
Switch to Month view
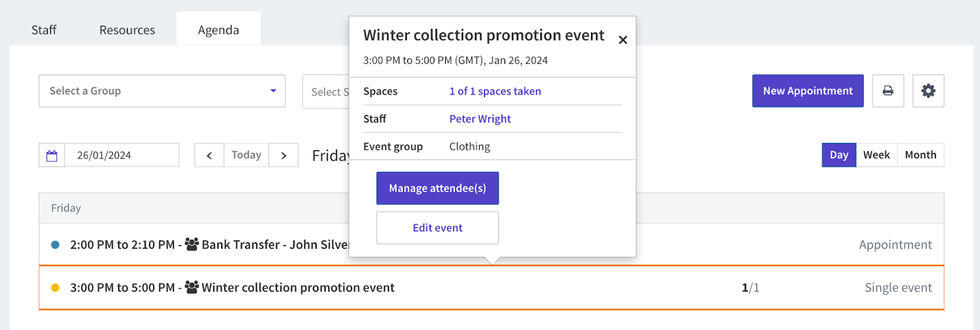[x=921, y=155]
